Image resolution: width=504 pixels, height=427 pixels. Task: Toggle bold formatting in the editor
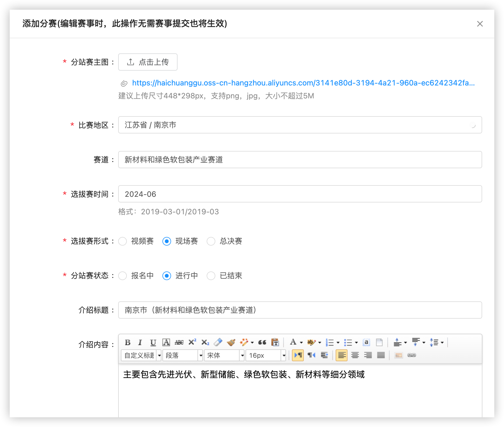(128, 342)
